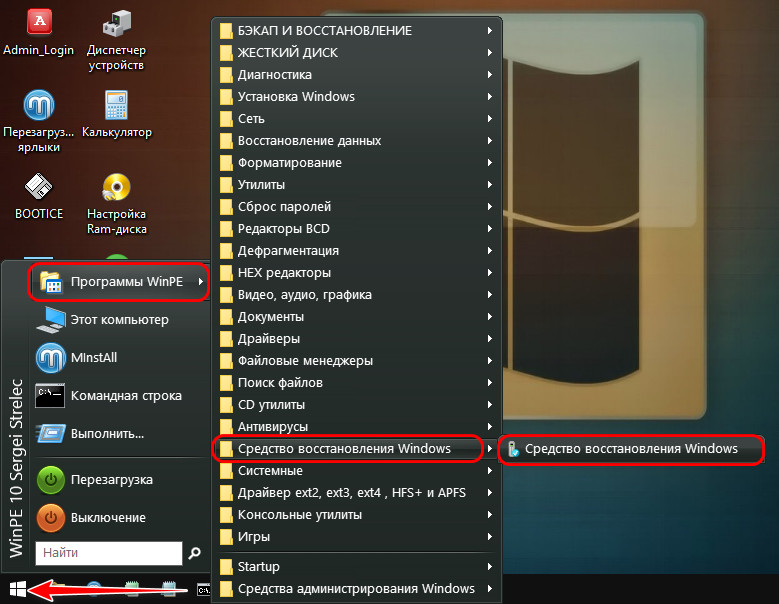Click Перезагрузка label in Start menu
Image resolution: width=779 pixels, height=604 pixels.
(112, 480)
